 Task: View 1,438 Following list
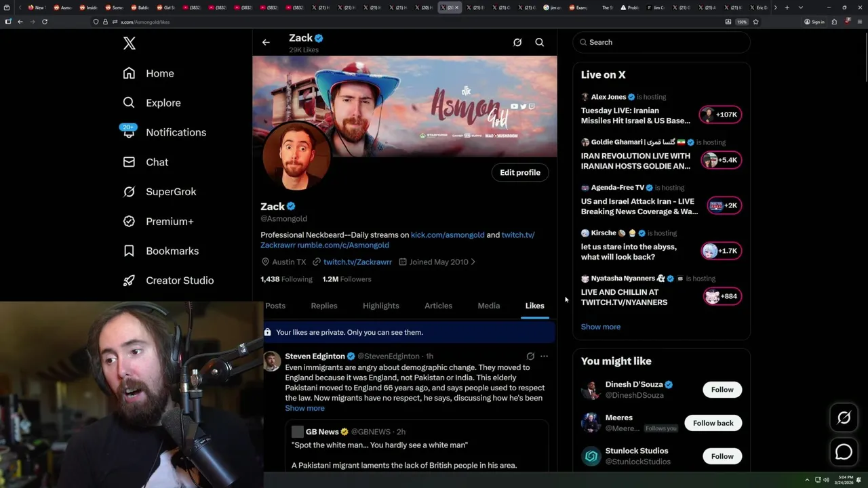click(x=286, y=279)
